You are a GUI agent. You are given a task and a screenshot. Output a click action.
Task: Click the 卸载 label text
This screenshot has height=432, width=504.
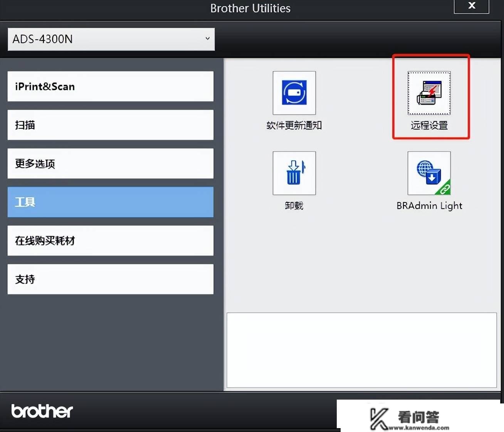294,206
